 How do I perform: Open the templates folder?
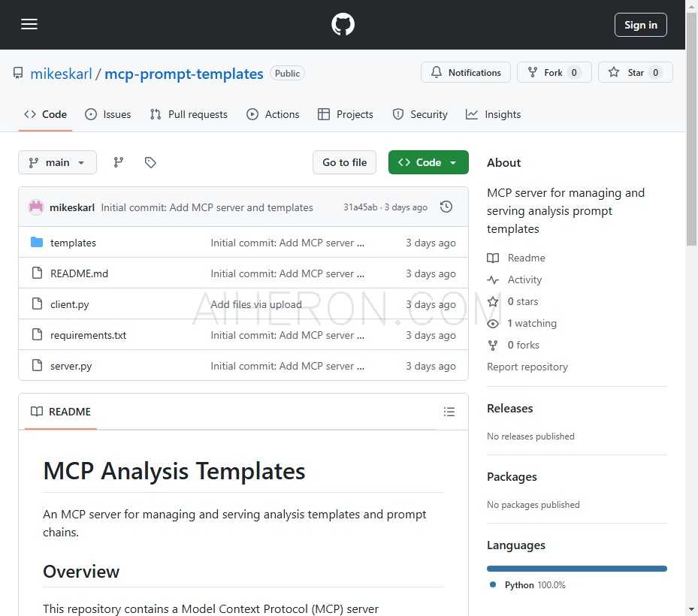point(73,243)
